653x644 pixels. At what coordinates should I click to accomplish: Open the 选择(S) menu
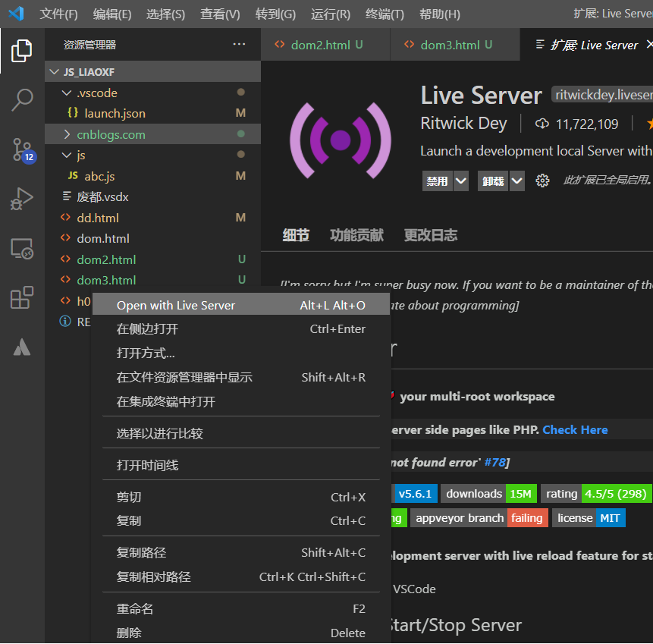[x=166, y=14]
